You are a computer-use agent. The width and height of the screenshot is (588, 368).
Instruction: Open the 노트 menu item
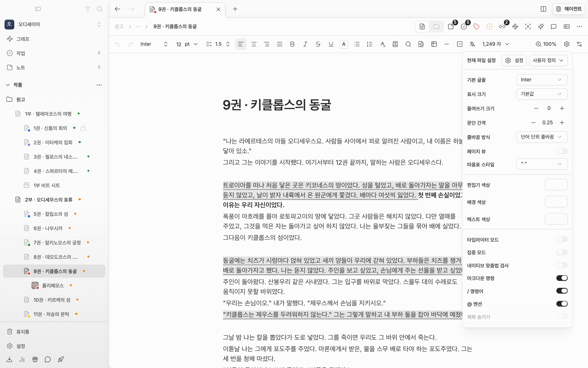click(x=54, y=67)
